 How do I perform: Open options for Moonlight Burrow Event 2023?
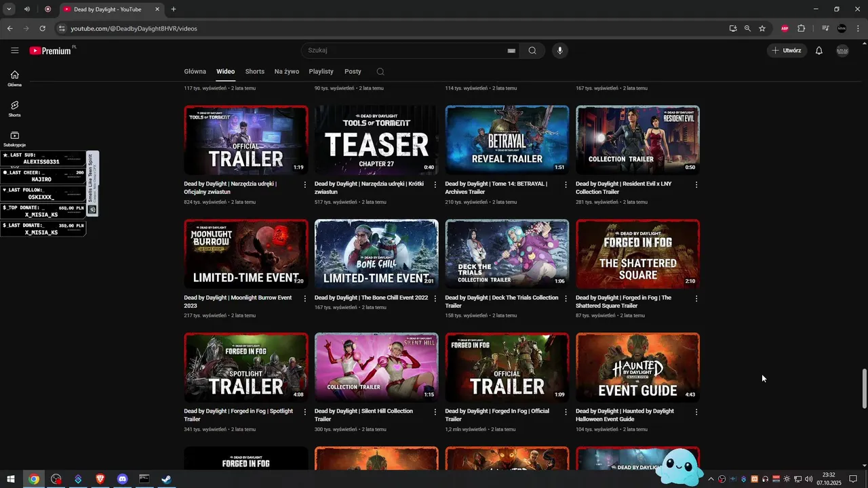pyautogui.click(x=304, y=298)
